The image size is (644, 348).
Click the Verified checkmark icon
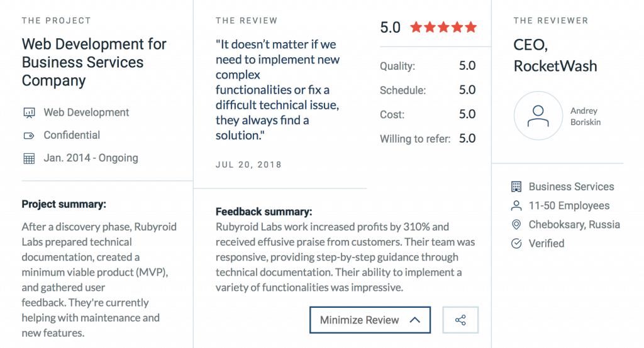pyautogui.click(x=516, y=243)
